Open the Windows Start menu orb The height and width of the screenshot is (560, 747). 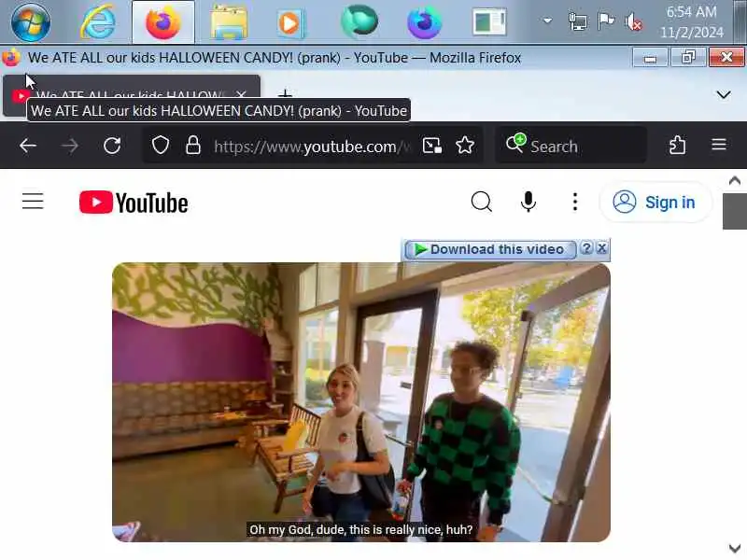[31, 22]
